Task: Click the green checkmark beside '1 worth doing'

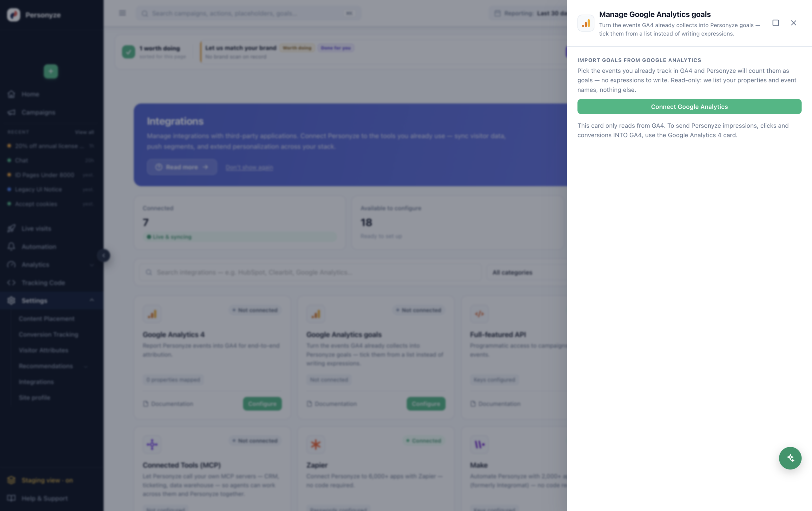Action: [128, 52]
